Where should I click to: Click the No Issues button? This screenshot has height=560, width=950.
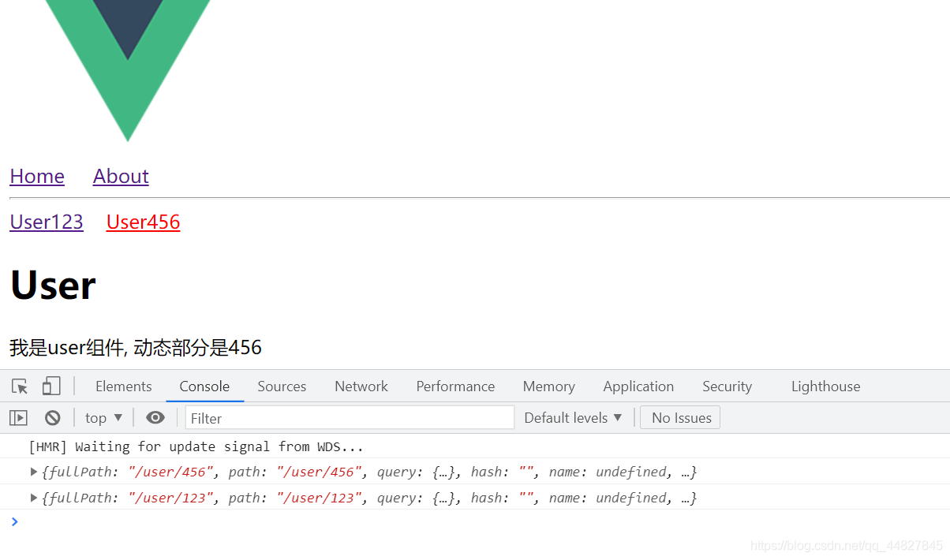click(x=680, y=418)
